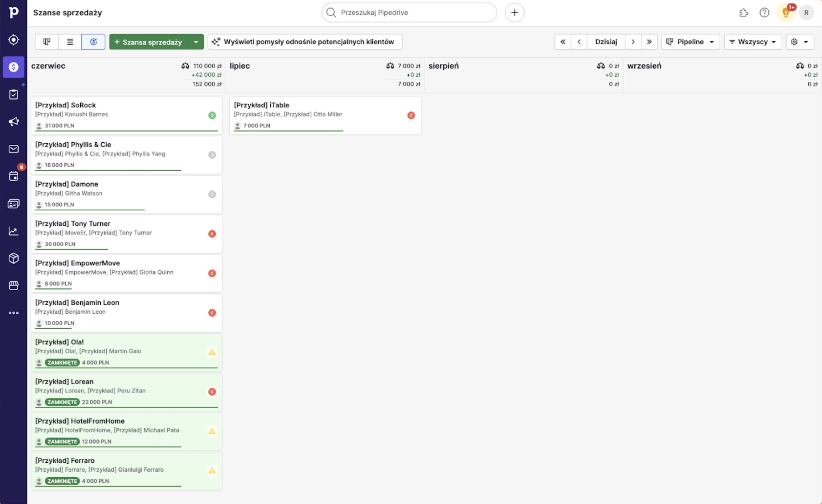Open the help question mark icon

point(764,13)
